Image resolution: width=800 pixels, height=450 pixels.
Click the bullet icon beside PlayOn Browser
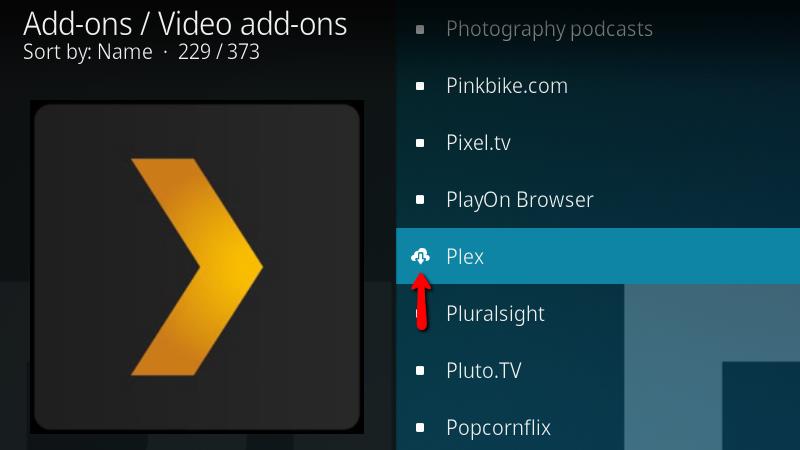[420, 199]
